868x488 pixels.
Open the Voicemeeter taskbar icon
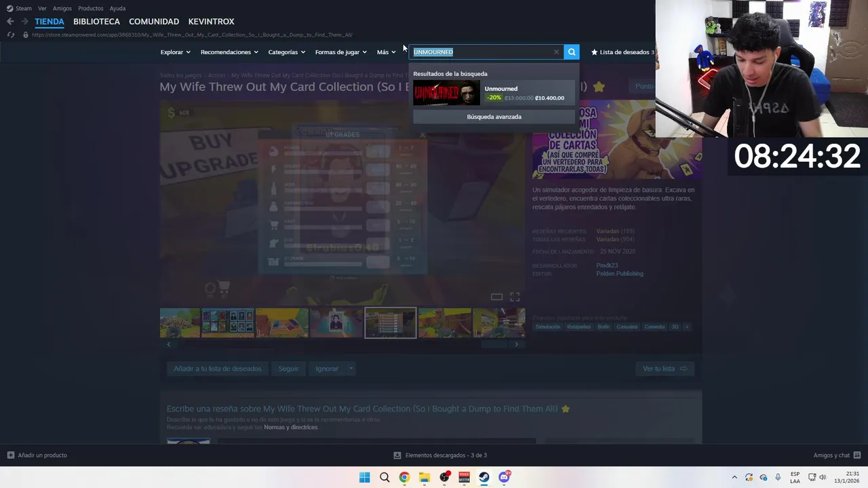point(465,477)
